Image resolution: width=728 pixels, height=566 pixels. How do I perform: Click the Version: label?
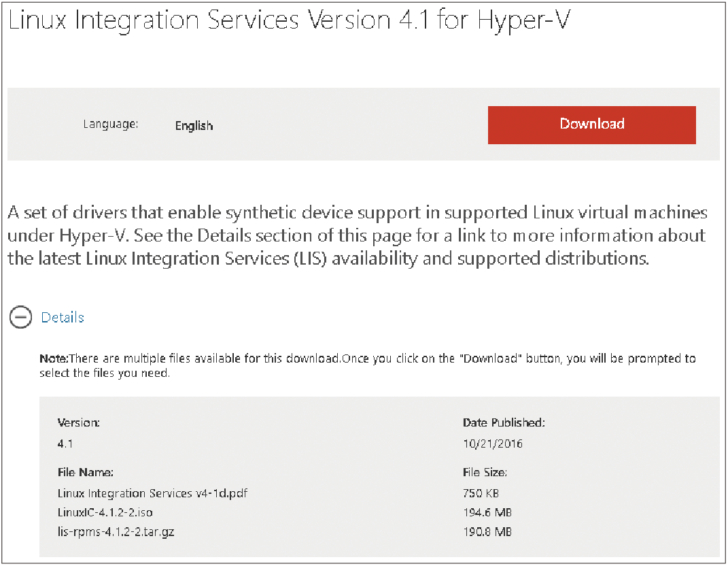[x=78, y=422]
